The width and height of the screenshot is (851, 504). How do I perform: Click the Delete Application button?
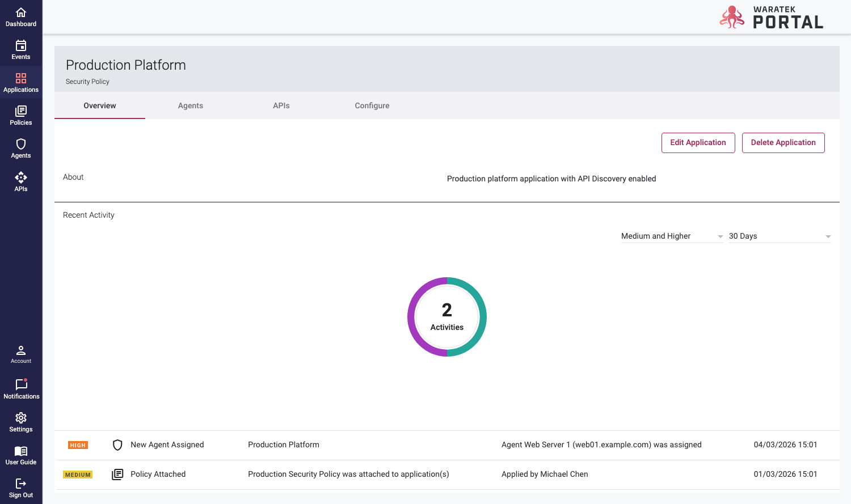[783, 143]
